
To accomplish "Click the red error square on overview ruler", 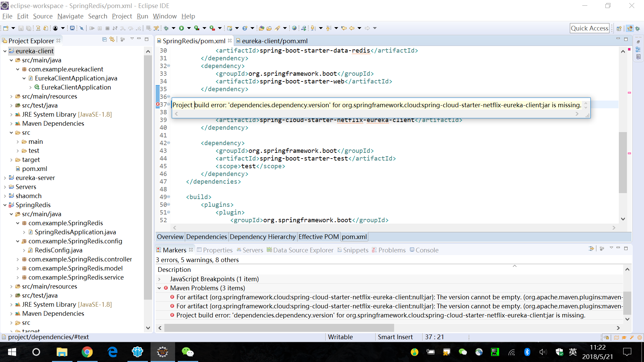I will (x=629, y=49).
